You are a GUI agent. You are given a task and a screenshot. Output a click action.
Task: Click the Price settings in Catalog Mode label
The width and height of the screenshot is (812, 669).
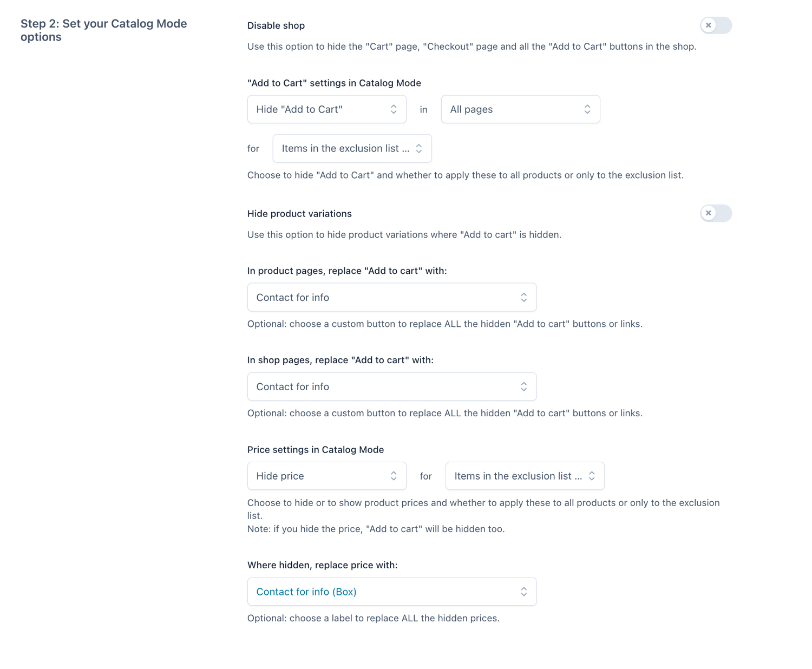pos(315,450)
